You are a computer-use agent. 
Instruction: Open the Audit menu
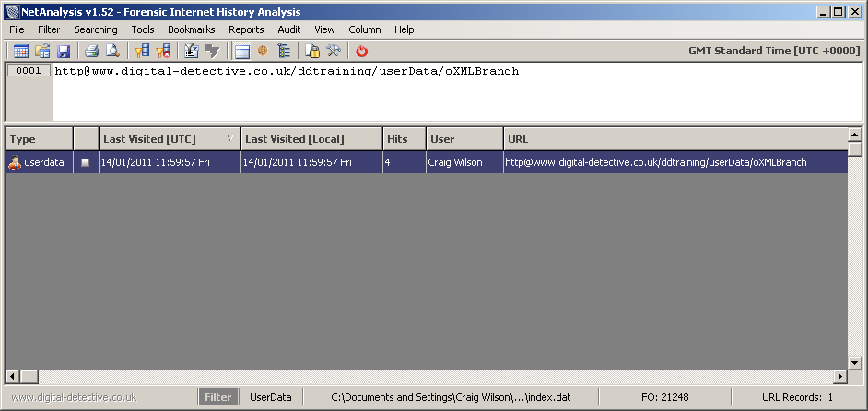(289, 29)
